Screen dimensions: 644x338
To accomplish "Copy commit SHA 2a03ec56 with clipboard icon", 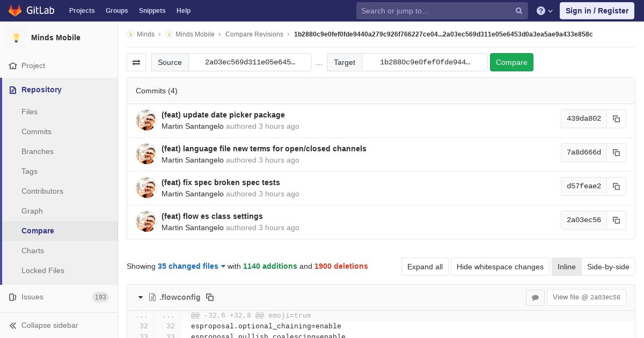I will [x=616, y=220].
